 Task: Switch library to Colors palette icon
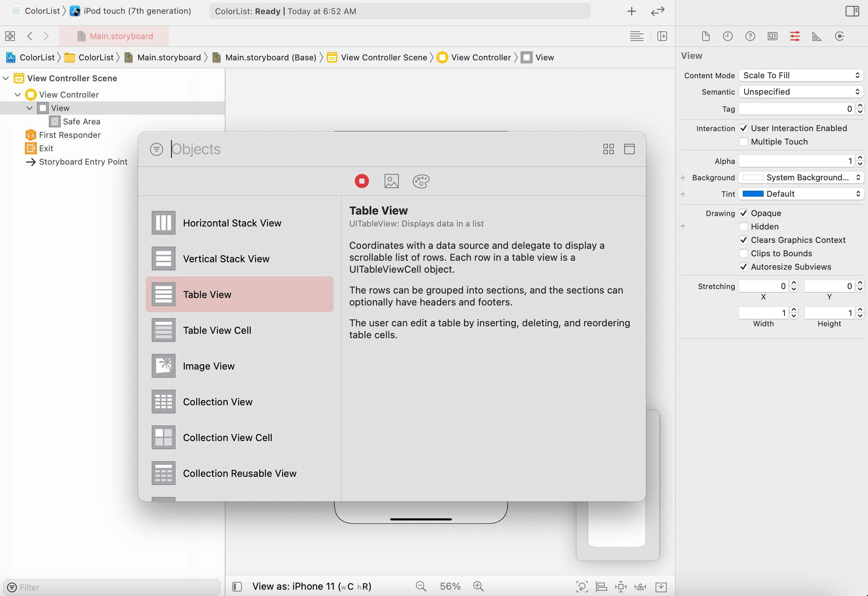tap(421, 181)
